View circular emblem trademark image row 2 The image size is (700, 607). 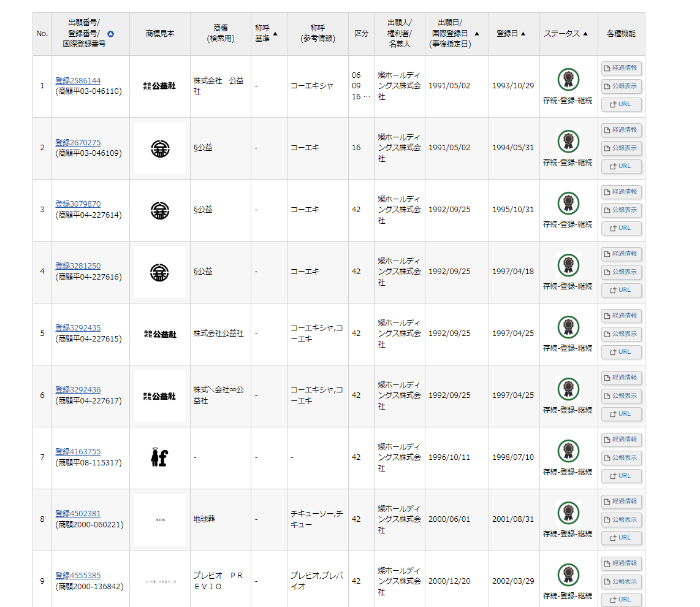tap(159, 148)
